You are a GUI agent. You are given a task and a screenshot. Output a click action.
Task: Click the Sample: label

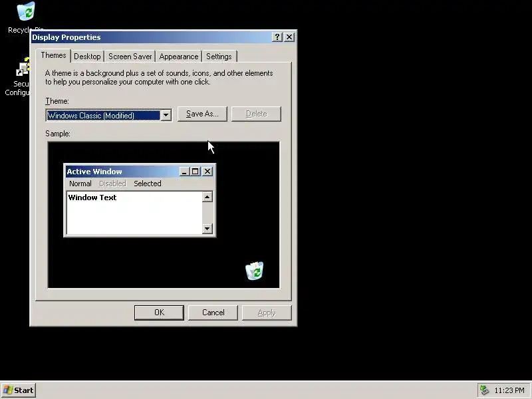[x=58, y=134]
